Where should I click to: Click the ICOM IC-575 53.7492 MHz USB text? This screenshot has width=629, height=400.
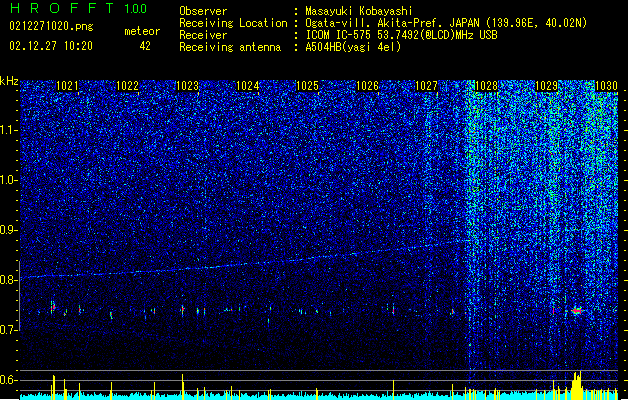402,35
